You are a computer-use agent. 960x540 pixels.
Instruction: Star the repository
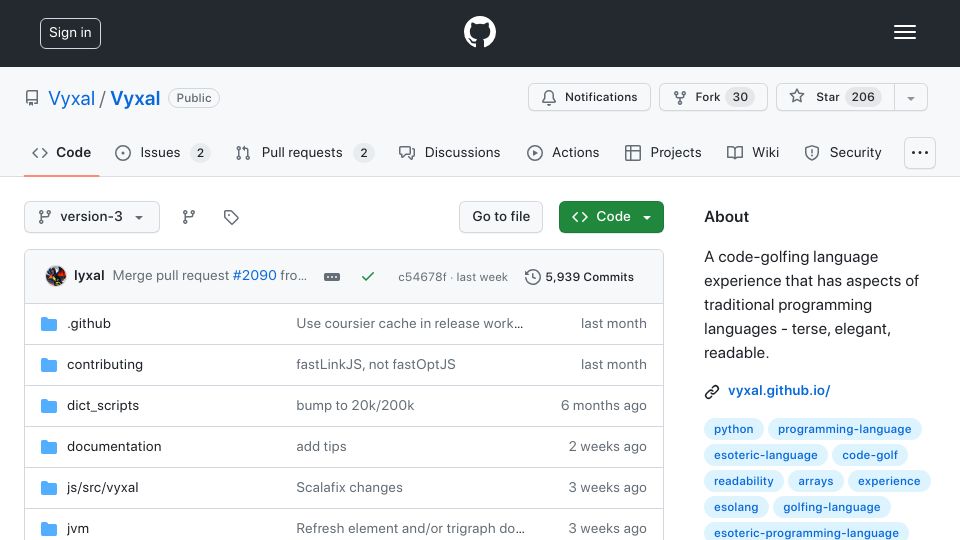point(835,97)
